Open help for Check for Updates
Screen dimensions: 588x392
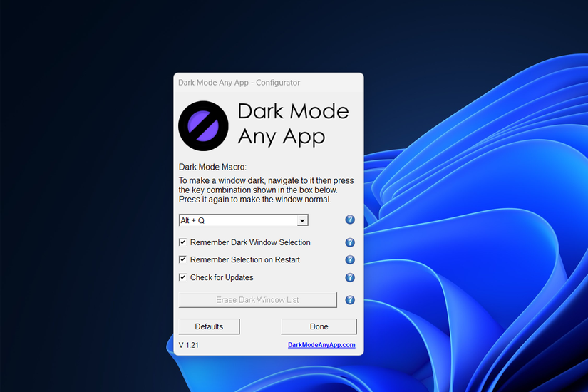pos(350,277)
